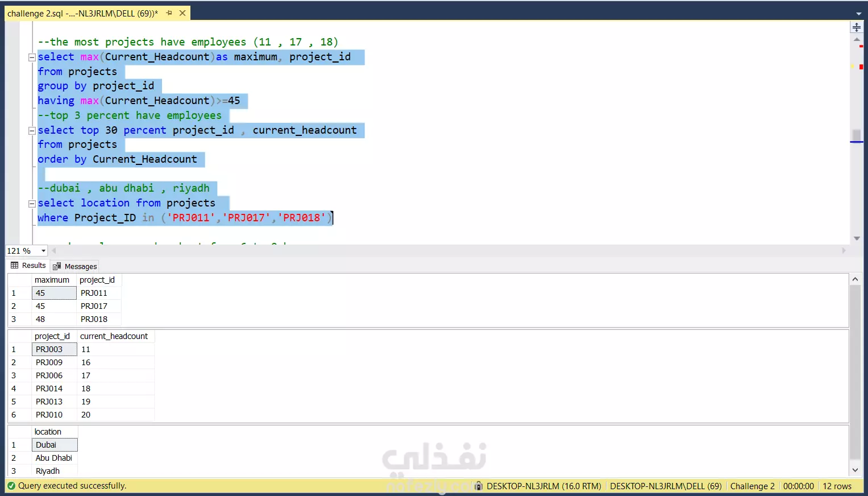Click the 'PRJ017' string in the where clause

[x=246, y=218]
